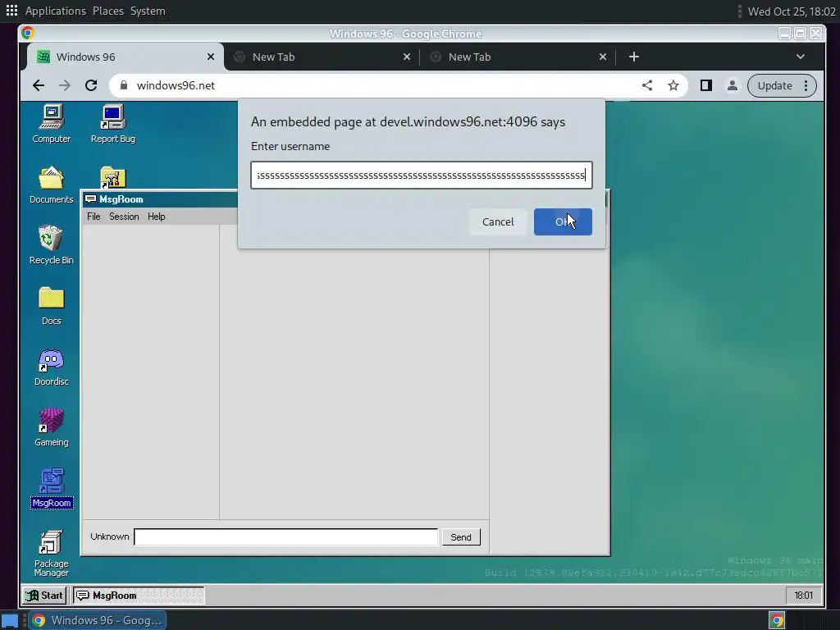
Task: Open the System menu in top panel
Action: (x=148, y=11)
